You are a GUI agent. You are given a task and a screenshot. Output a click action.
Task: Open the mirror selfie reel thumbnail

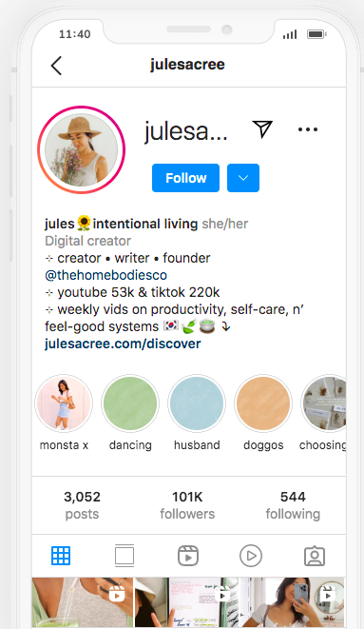point(292,602)
